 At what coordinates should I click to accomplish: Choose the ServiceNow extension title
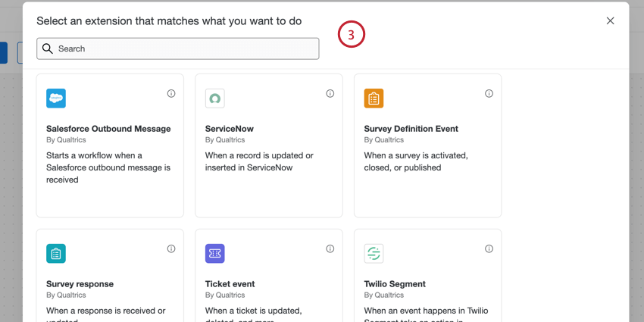(x=230, y=129)
